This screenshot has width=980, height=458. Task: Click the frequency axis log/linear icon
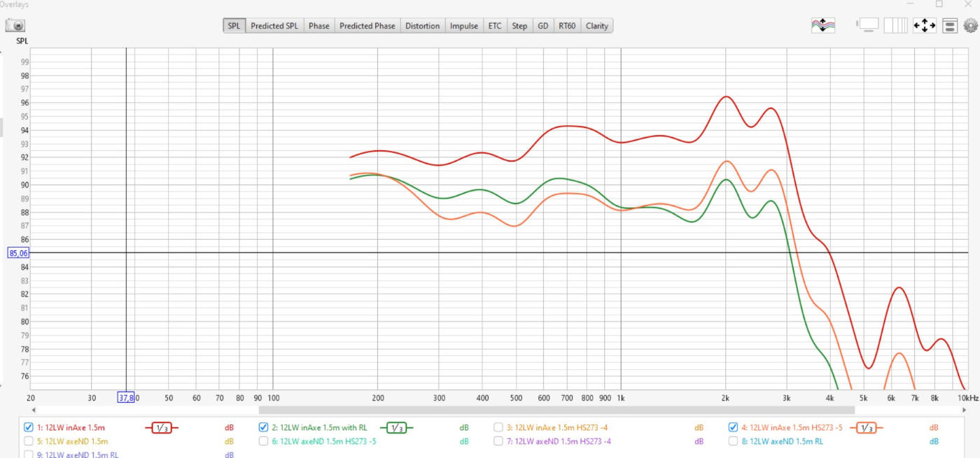(895, 26)
